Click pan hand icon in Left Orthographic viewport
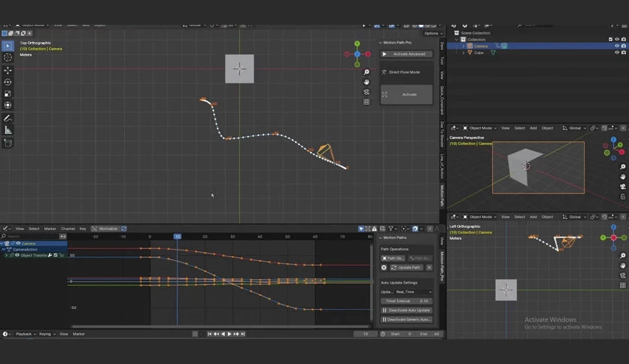629x364 pixels. coord(622,265)
